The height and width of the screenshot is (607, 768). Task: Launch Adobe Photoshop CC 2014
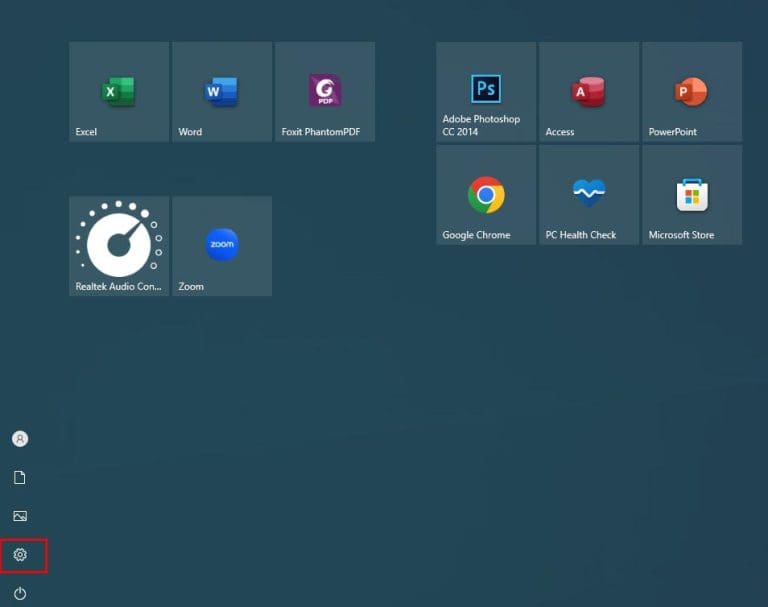[486, 89]
